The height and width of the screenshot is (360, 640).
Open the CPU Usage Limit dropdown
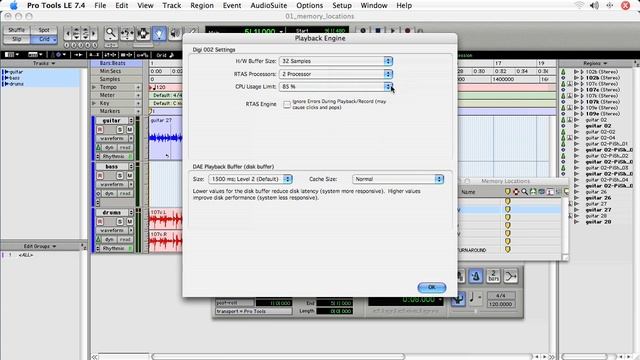(x=336, y=87)
